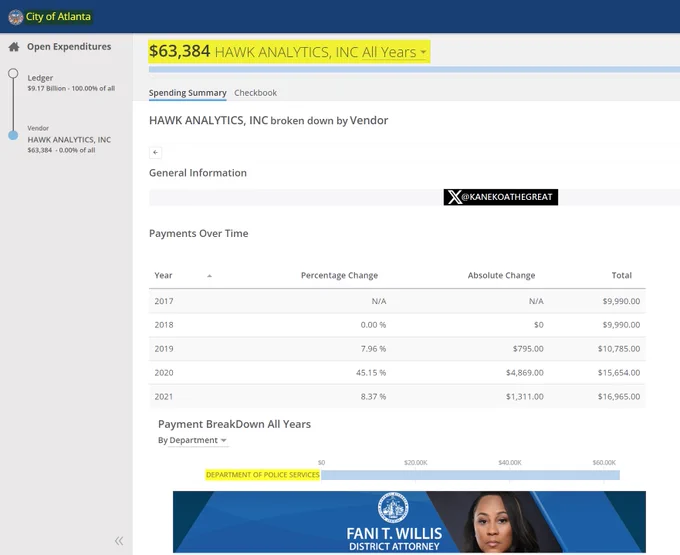This screenshot has width=680, height=555.
Task: Click the Fani T. Willis banner image
Action: [409, 522]
